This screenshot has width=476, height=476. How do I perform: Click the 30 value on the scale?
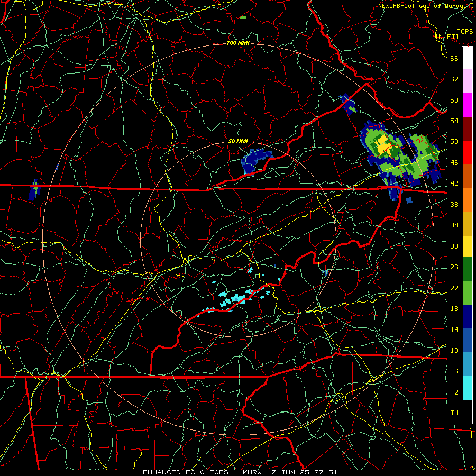click(454, 246)
